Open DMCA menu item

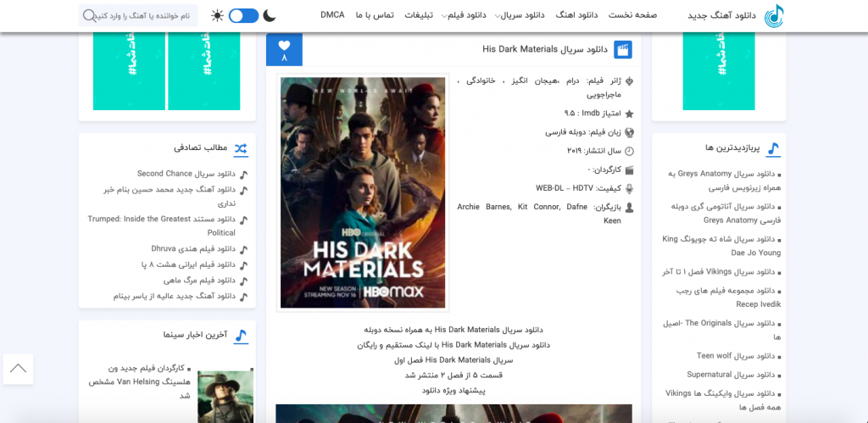pos(332,15)
